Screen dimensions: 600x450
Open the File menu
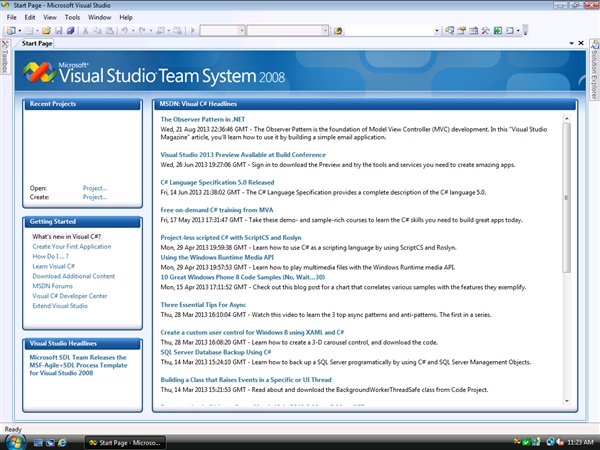(11, 17)
